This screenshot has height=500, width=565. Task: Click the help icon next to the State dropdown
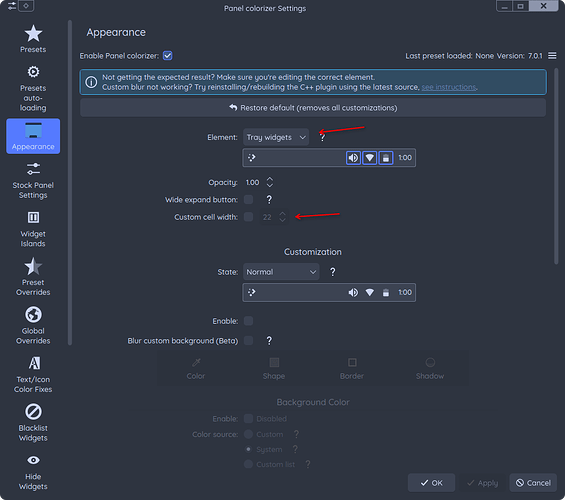coord(333,272)
